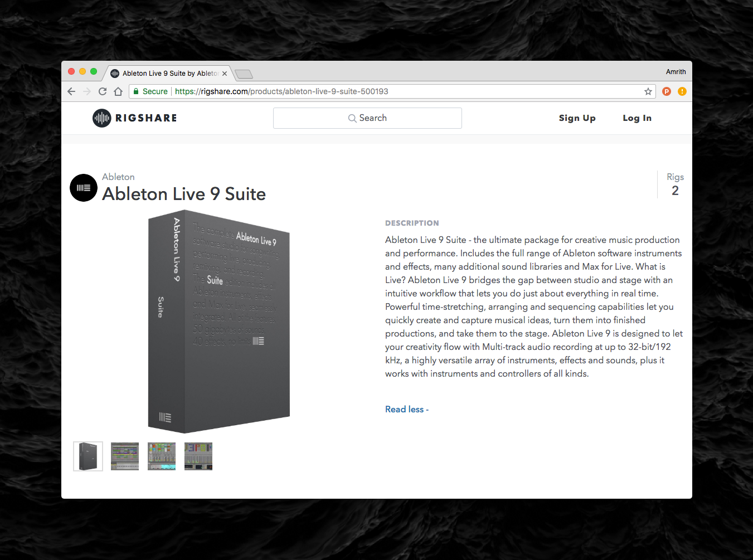Open the Amrith profile button
Image resolution: width=753 pixels, height=560 pixels.
coord(676,72)
